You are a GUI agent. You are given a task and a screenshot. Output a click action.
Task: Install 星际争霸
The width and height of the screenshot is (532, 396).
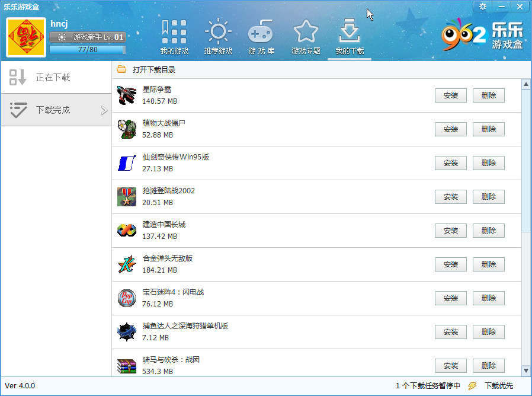[x=451, y=95]
